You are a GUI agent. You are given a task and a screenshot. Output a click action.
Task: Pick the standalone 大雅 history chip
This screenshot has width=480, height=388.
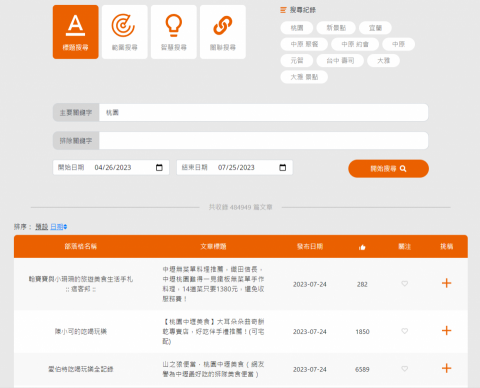(383, 60)
